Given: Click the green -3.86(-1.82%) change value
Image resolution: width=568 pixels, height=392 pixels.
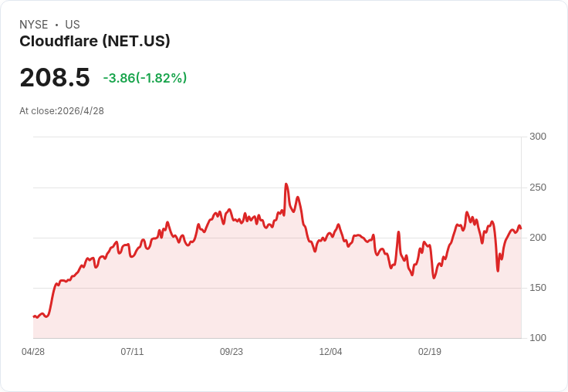Looking at the screenshot, I should point(145,78).
